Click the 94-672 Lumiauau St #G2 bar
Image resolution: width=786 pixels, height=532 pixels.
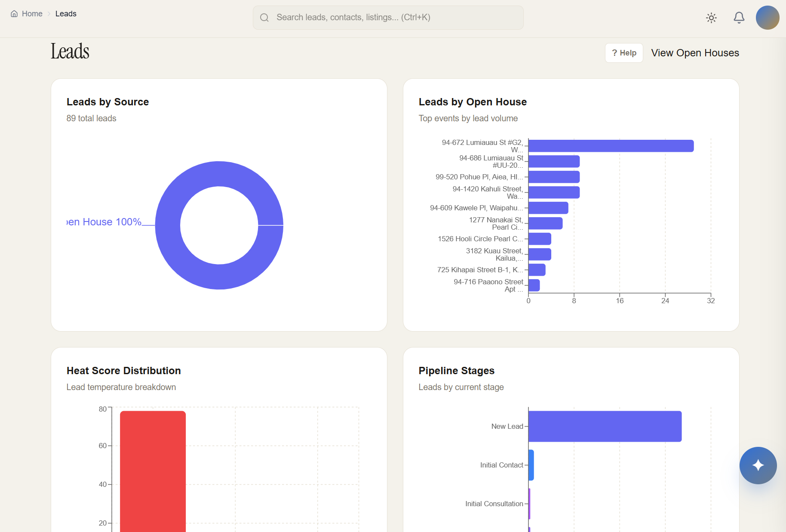pos(611,146)
